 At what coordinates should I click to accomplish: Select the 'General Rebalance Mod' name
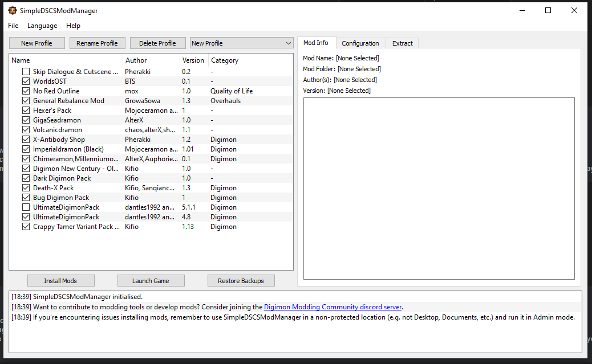(x=68, y=100)
